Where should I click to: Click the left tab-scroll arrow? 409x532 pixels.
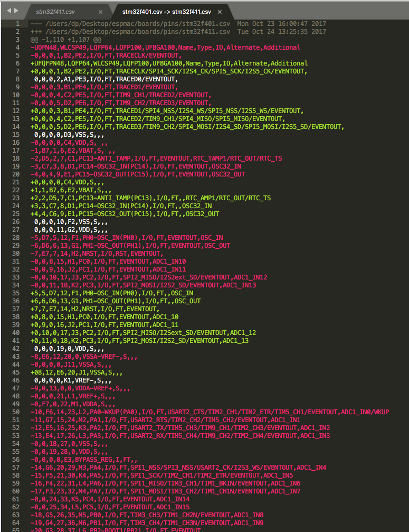[x=9, y=11]
